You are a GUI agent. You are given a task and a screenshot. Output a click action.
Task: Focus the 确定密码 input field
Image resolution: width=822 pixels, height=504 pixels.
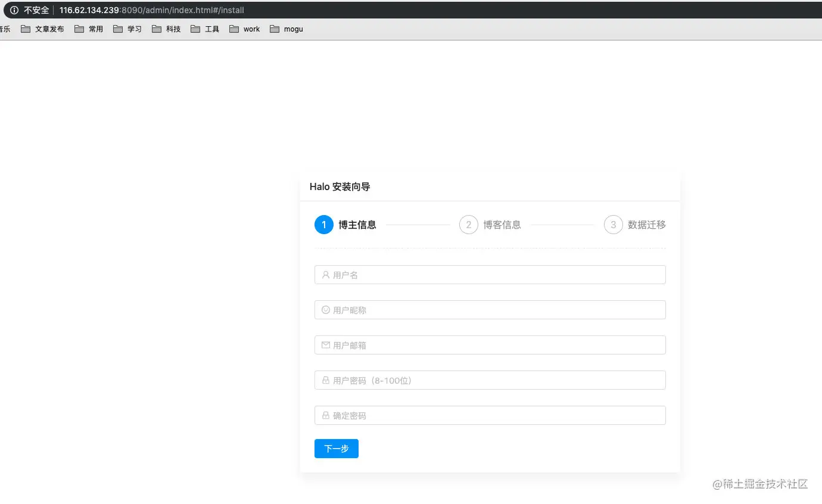(490, 415)
